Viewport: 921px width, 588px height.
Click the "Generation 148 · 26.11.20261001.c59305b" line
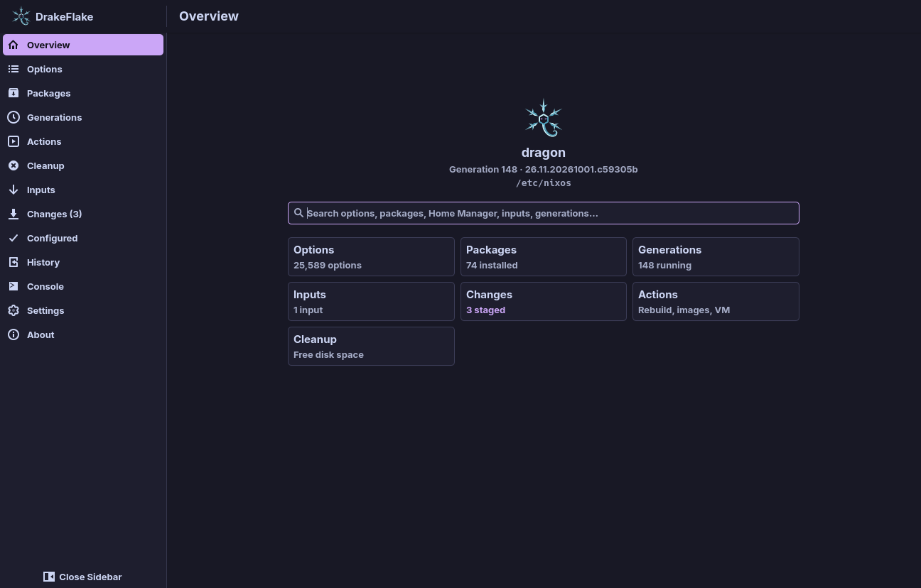[x=544, y=169]
